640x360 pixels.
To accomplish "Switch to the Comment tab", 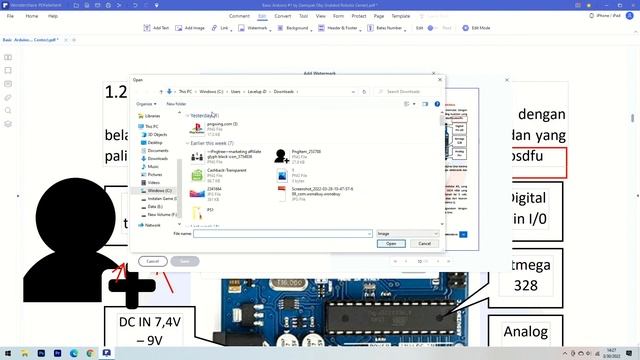I will 239,16.
